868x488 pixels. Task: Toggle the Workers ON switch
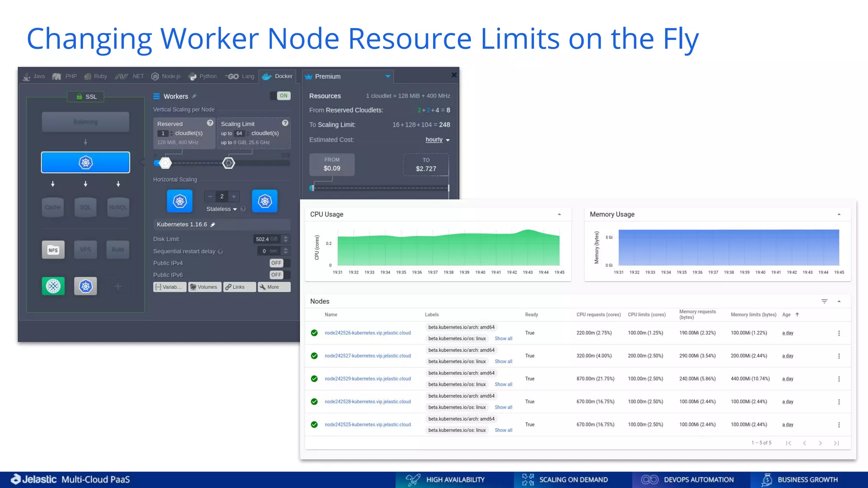(280, 96)
